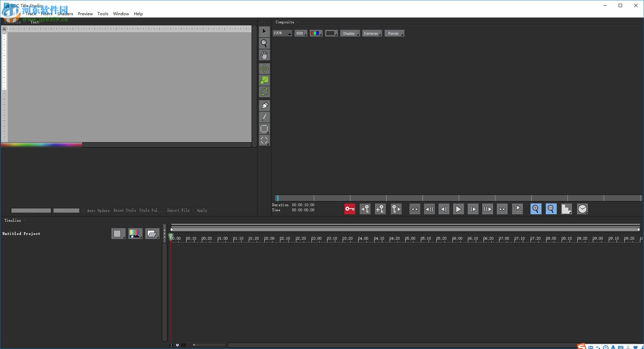Screen dimensions: 644x349
Task: Select the circle shape tool
Action: (x=264, y=140)
